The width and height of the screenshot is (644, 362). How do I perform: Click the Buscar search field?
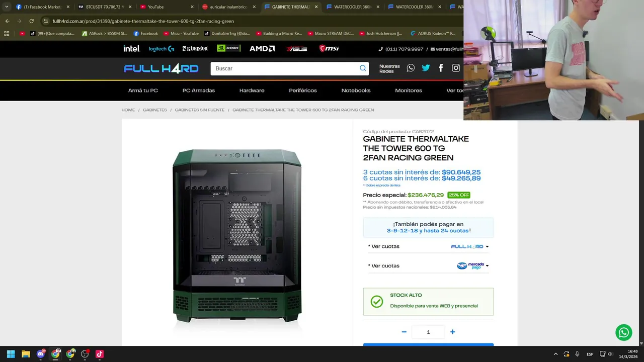click(x=284, y=68)
